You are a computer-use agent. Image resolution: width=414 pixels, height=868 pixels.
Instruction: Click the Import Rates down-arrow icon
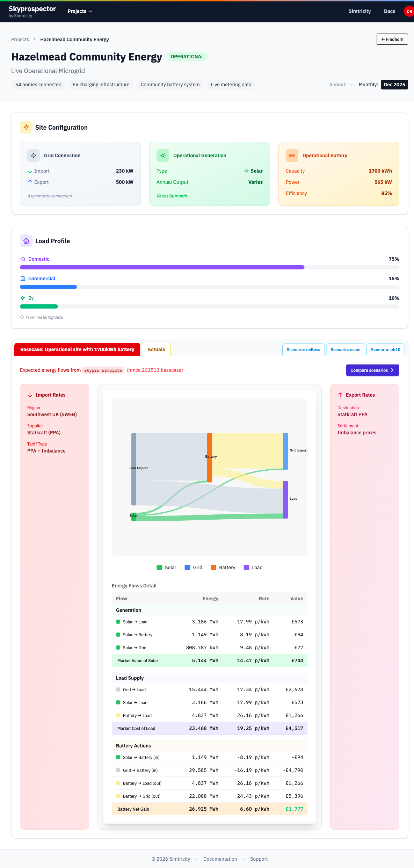coord(30,395)
